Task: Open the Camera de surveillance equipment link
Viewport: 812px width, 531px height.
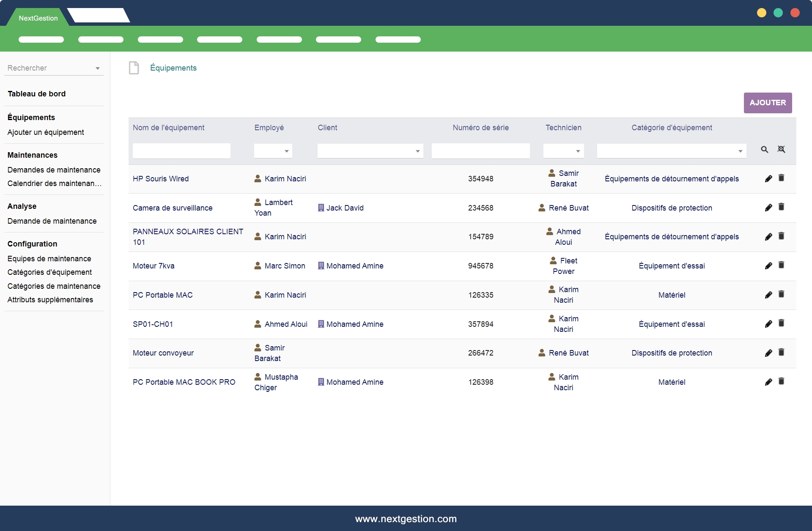Action: [173, 208]
